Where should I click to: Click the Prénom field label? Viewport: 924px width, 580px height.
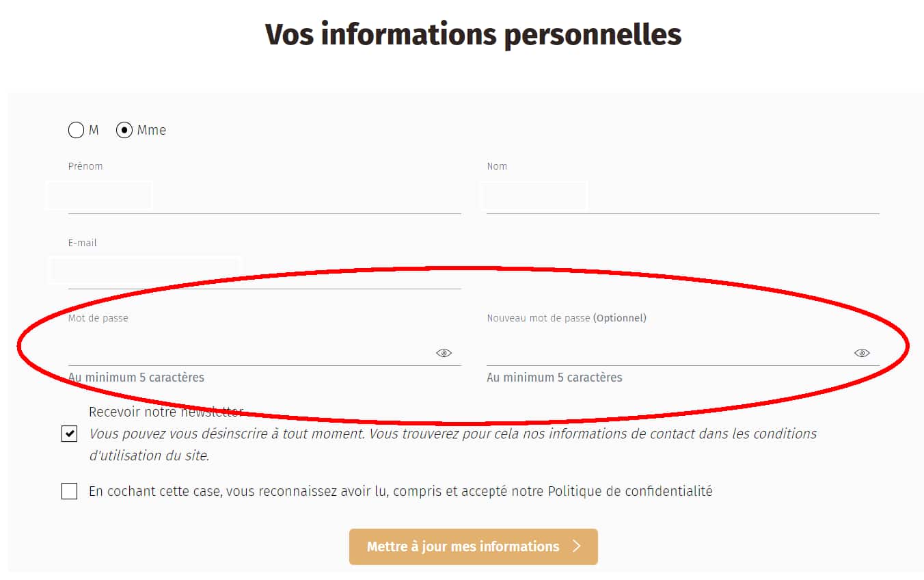click(85, 166)
